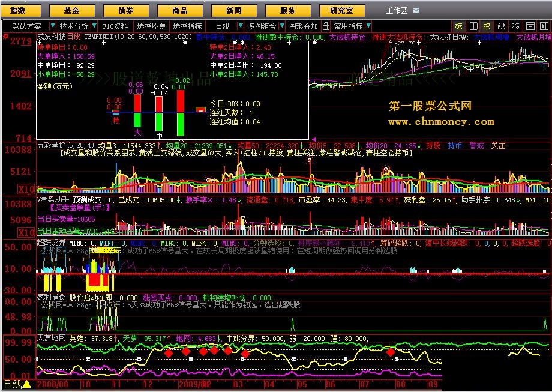Click the 常用指标 toolbar button

click(349, 26)
